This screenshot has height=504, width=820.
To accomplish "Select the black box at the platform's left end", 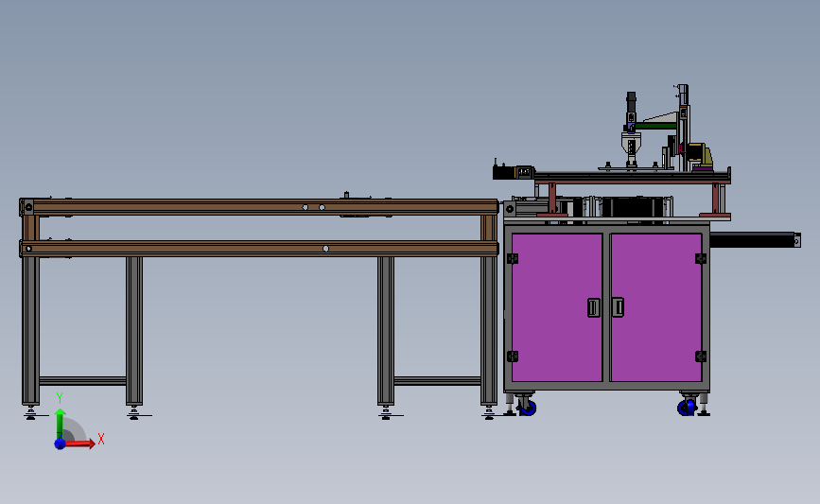I will point(506,172).
